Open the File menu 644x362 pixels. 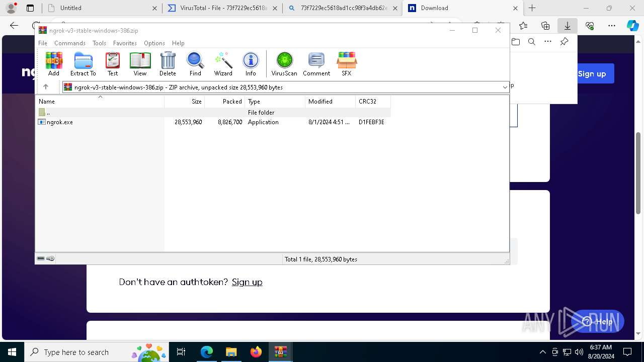tap(43, 43)
